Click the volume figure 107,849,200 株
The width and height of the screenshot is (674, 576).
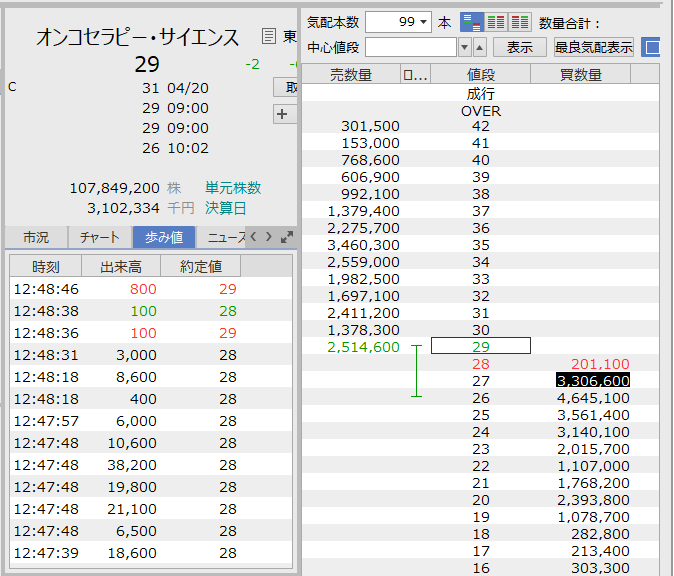pos(114,188)
